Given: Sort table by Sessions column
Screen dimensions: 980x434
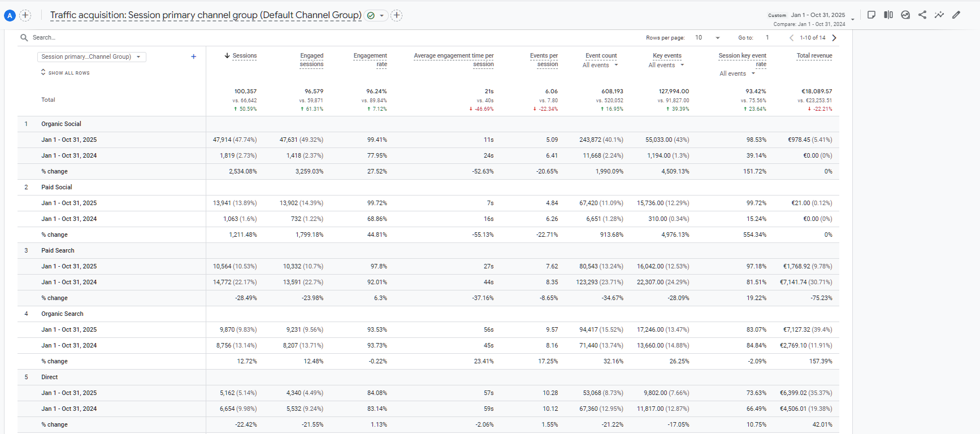Looking at the screenshot, I should (244, 55).
